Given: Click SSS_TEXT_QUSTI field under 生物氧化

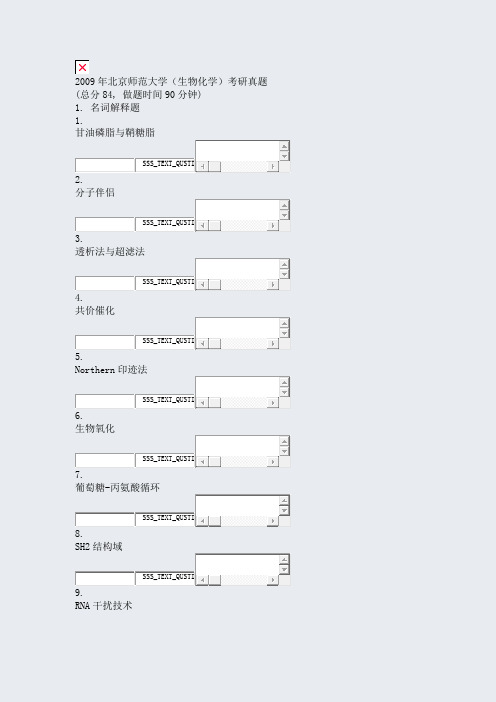Looking at the screenshot, I should (165, 460).
